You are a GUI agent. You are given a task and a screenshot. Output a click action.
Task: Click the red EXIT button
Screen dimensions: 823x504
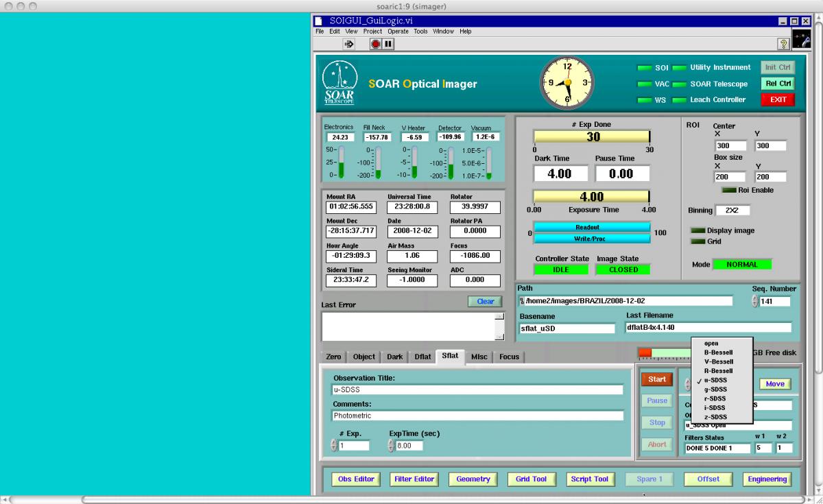(778, 99)
